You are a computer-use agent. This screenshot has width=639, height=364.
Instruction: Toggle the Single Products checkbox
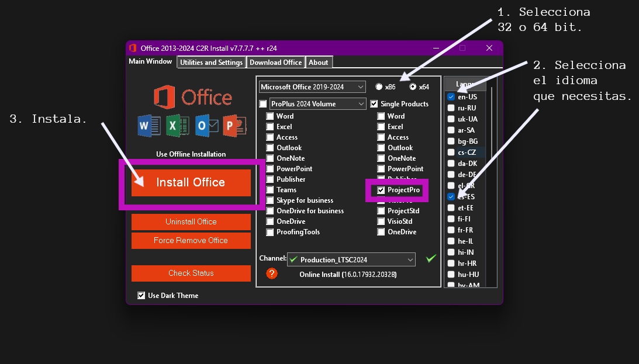[374, 104]
